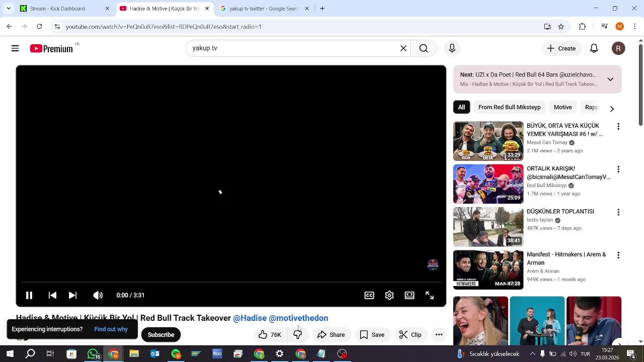Click the page vertical scrollbar
The image size is (644, 362).
point(640,85)
